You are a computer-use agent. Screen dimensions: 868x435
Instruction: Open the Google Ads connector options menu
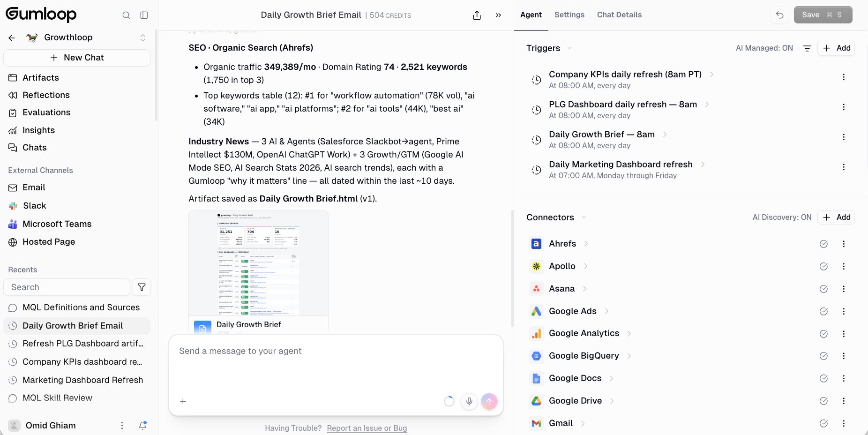click(844, 311)
